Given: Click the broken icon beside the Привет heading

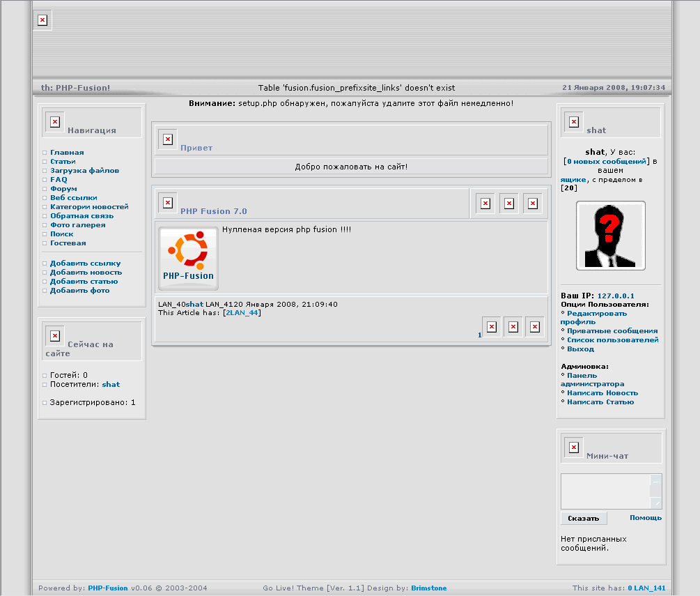Looking at the screenshot, I should pos(168,139).
